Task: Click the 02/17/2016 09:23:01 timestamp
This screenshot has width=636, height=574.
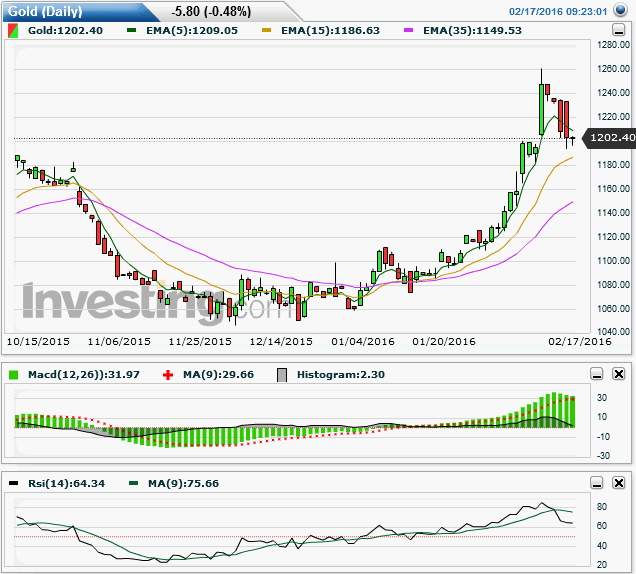Action: 558,11
